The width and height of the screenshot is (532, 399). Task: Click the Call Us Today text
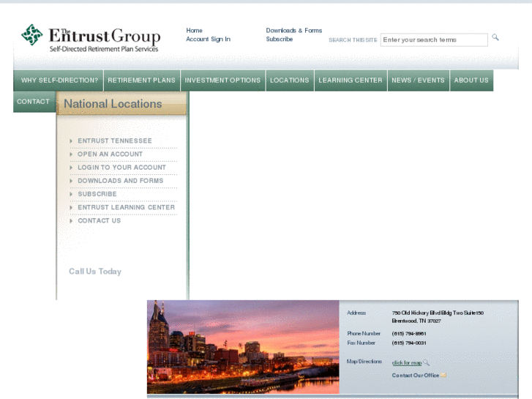tap(95, 272)
